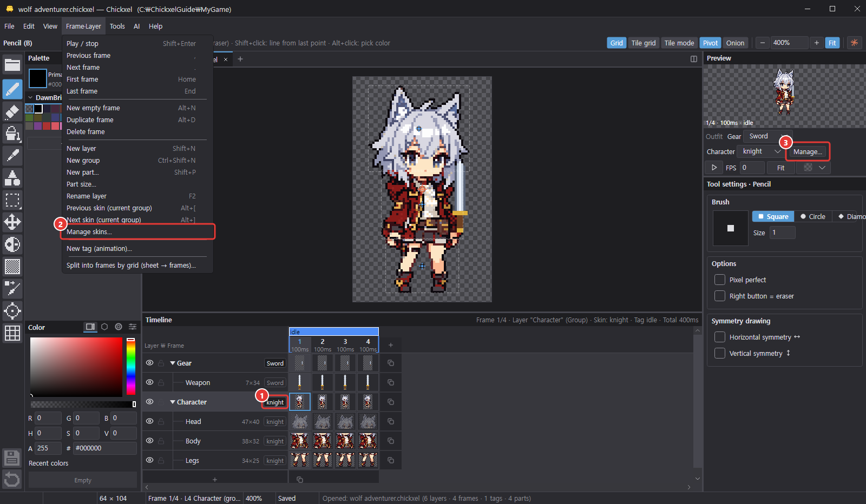Open the preview background dropdown chevron
Image resolution: width=866 pixels, height=504 pixels.
coord(822,168)
